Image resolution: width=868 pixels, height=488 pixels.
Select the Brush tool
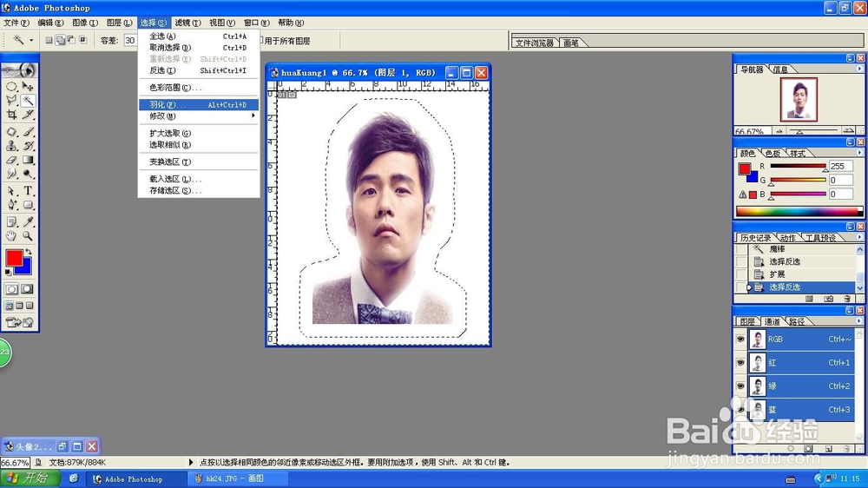(28, 132)
